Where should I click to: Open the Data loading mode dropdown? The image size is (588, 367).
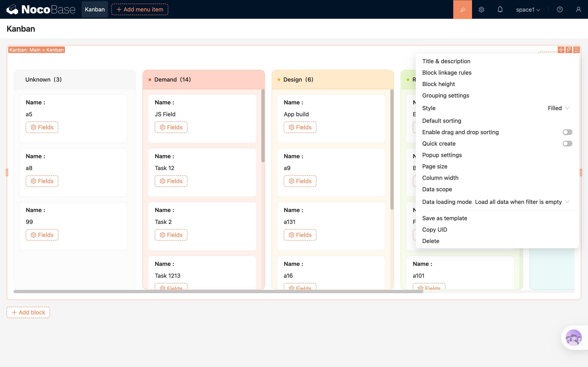click(521, 202)
